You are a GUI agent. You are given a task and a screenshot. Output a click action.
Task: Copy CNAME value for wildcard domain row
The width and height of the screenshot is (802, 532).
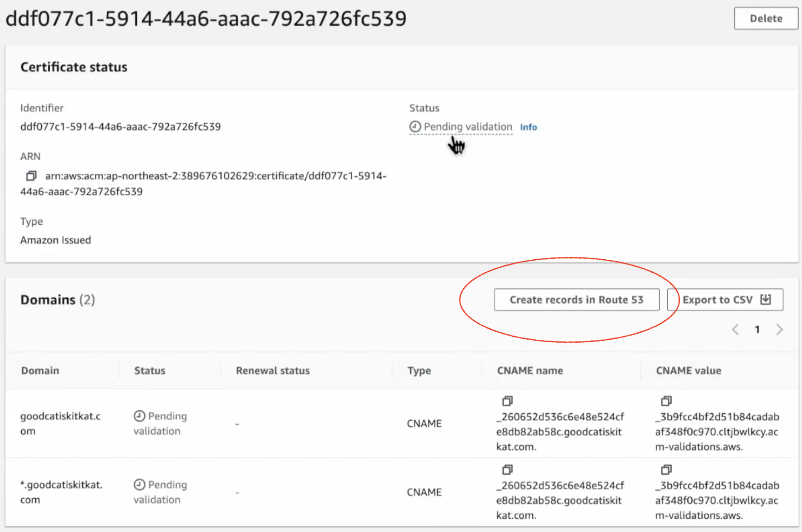666,470
